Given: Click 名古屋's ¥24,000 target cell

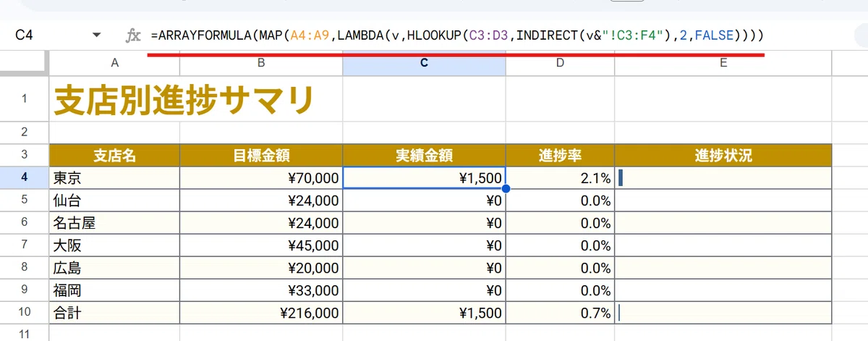Looking at the screenshot, I should pos(261,223).
